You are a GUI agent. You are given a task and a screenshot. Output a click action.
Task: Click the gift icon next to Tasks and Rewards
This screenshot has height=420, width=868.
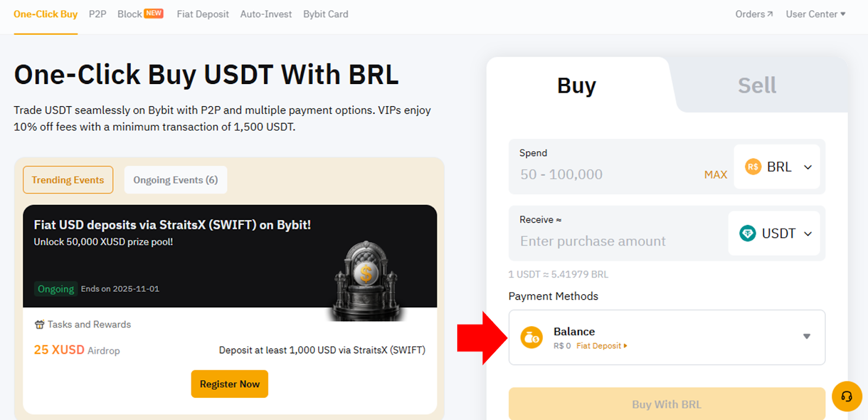pos(39,324)
